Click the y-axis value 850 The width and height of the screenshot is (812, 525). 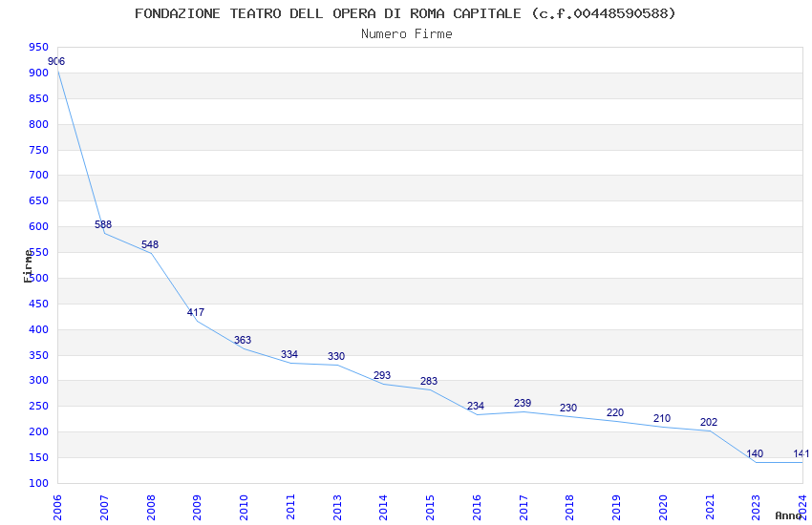pyautogui.click(x=39, y=98)
